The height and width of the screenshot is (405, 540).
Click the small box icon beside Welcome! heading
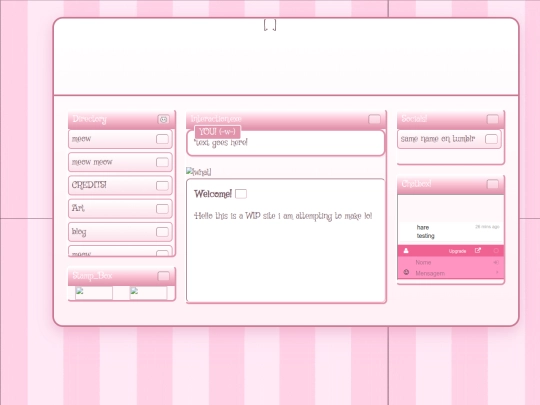click(x=241, y=194)
